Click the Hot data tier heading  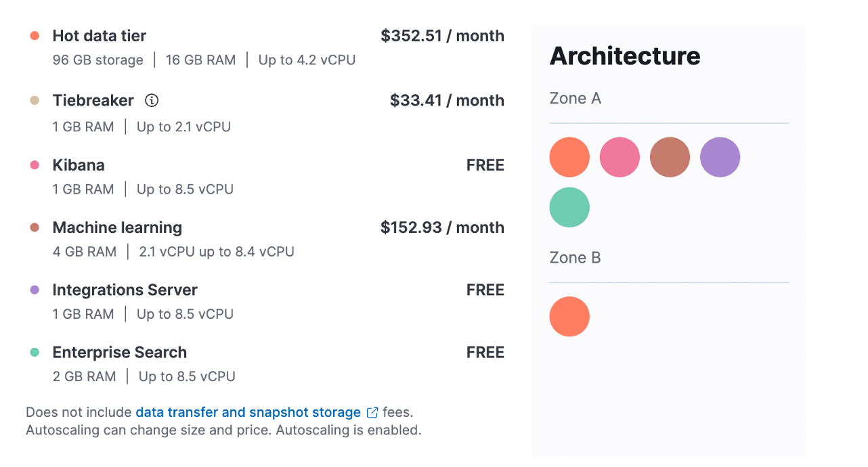tap(100, 36)
